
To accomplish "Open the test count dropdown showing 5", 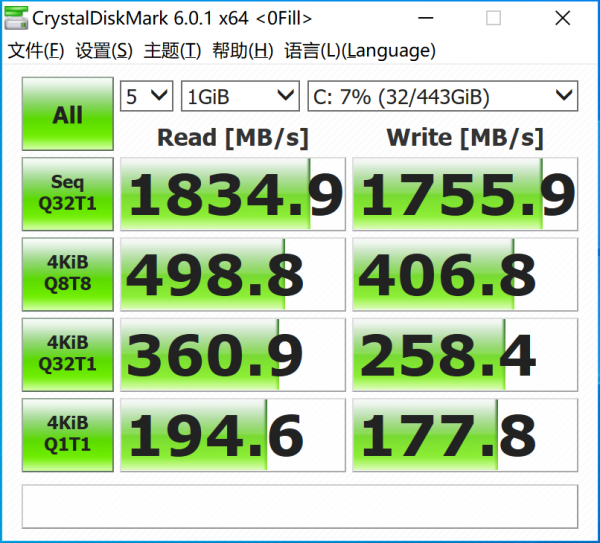I will tap(146, 96).
